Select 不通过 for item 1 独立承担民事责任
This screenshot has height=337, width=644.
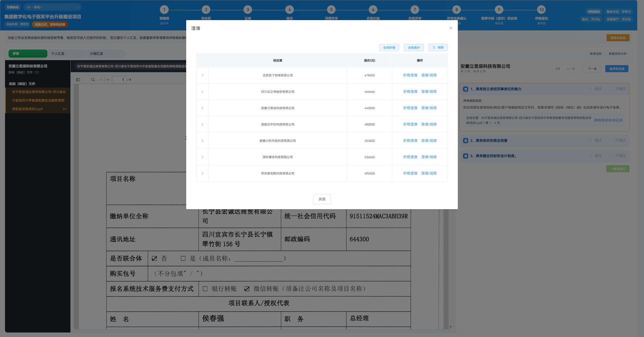coord(618,89)
